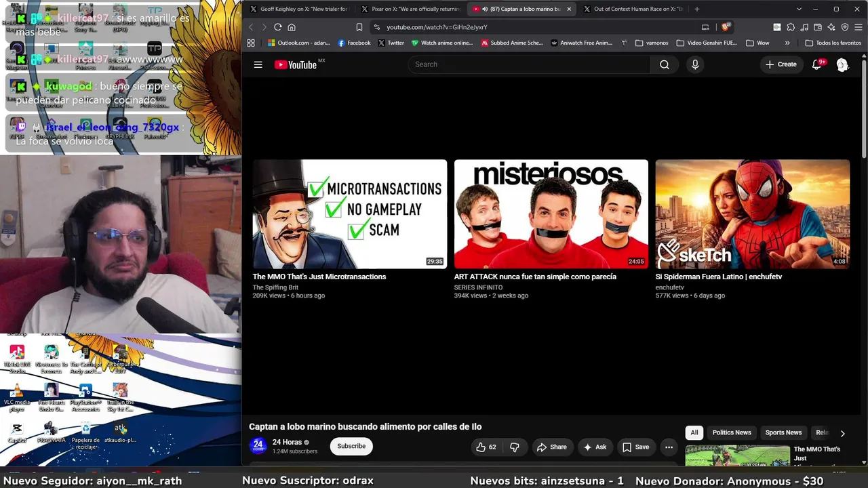Bookmark this page with the bookmark icon
Screen dimensions: 868x488
tap(359, 27)
